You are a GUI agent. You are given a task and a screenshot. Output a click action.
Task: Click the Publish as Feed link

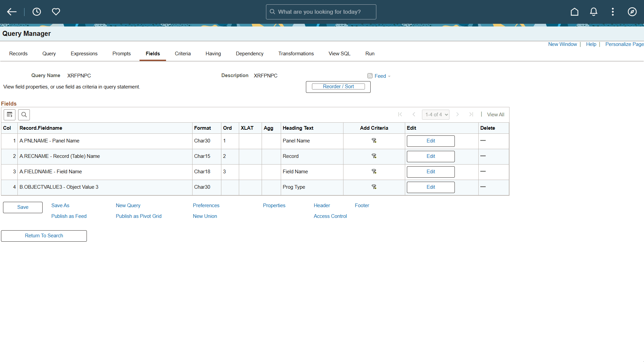69,216
